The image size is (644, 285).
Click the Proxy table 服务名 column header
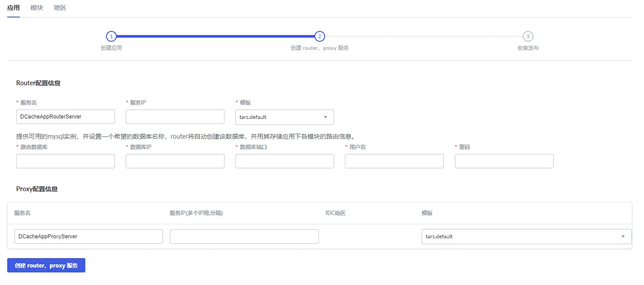(x=22, y=213)
